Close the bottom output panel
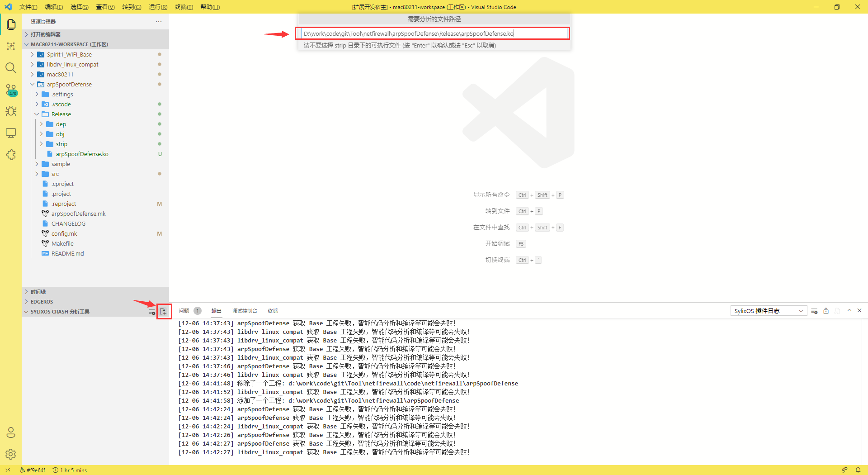868x475 pixels. [x=859, y=310]
